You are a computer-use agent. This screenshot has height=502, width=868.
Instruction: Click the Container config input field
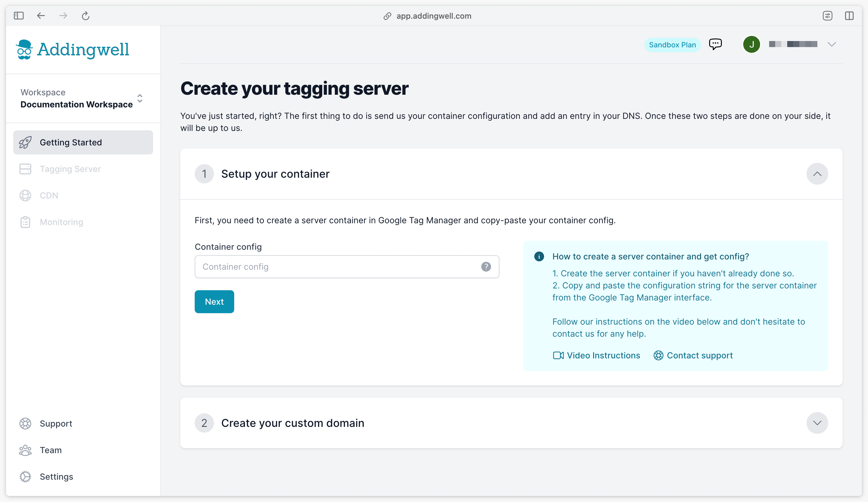coord(347,267)
